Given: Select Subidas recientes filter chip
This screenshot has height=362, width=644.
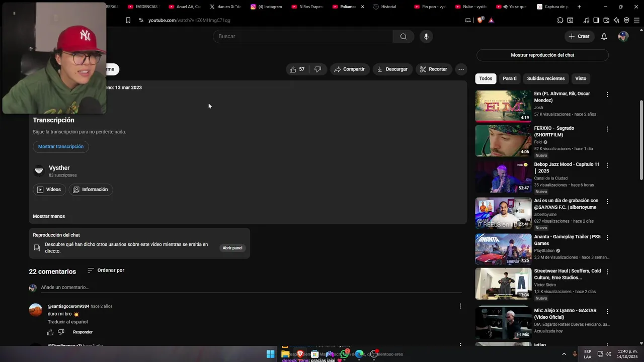Looking at the screenshot, I should coord(546,78).
